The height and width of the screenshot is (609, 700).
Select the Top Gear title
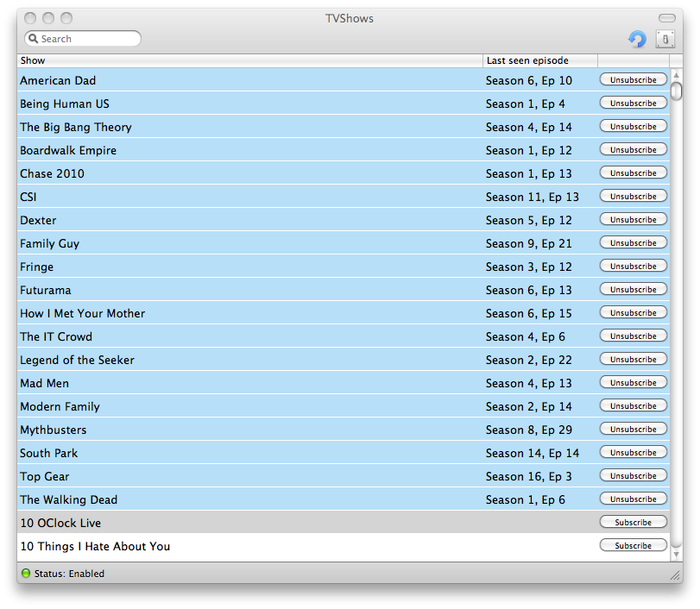pos(44,476)
